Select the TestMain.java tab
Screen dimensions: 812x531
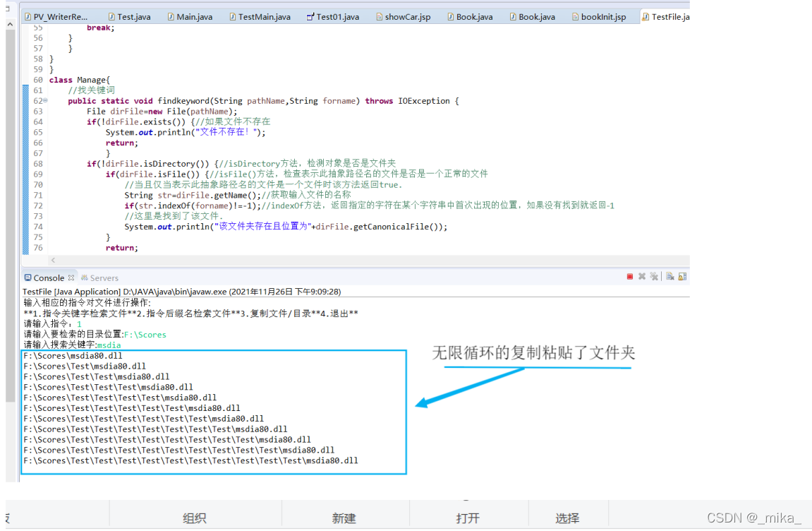(x=260, y=17)
